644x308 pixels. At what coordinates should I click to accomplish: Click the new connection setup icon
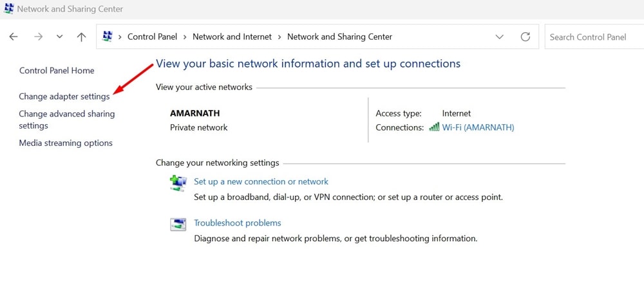(178, 183)
